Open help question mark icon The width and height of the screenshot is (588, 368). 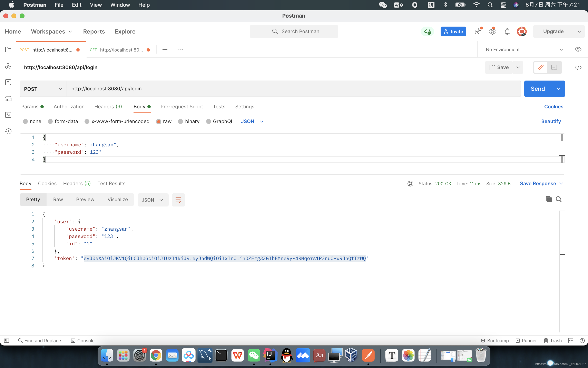click(x=582, y=340)
